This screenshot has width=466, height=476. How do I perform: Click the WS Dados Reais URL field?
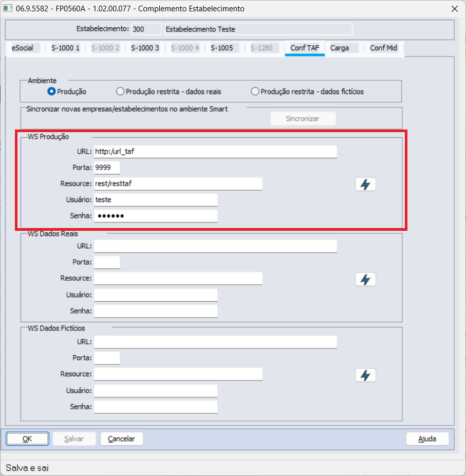tap(215, 246)
